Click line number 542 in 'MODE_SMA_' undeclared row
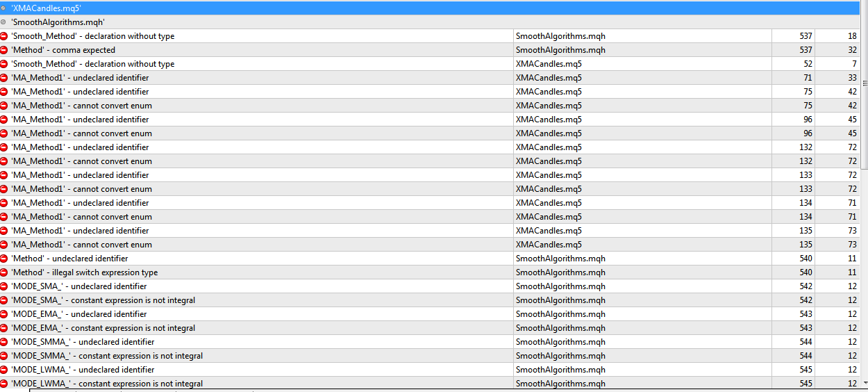 (806, 286)
